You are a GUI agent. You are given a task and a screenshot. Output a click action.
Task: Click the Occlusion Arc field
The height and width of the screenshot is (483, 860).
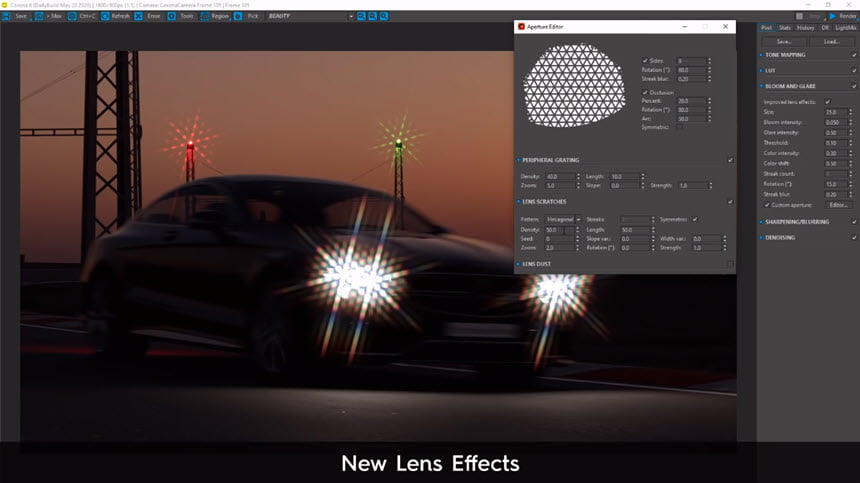691,119
